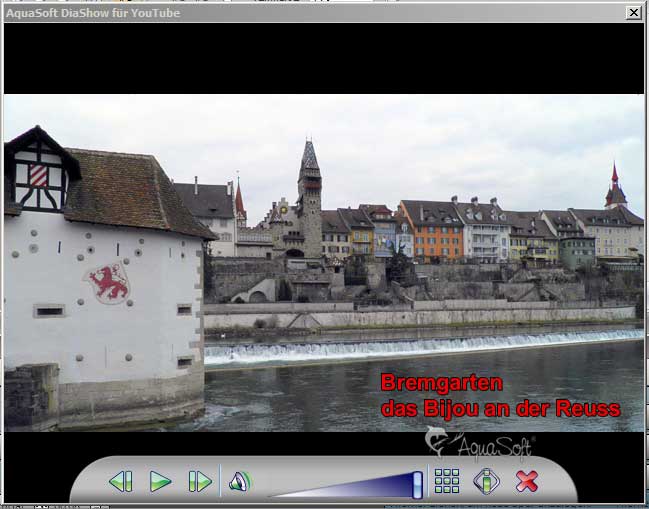The image size is (649, 509).
Task: Click the volume slider handle
Action: pos(417,484)
